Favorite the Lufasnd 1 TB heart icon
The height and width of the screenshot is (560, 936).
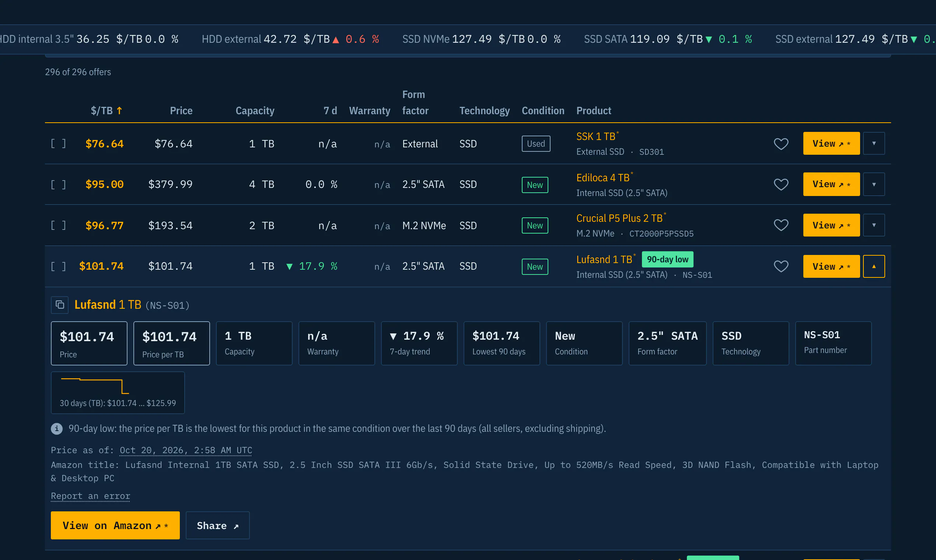tap(781, 266)
